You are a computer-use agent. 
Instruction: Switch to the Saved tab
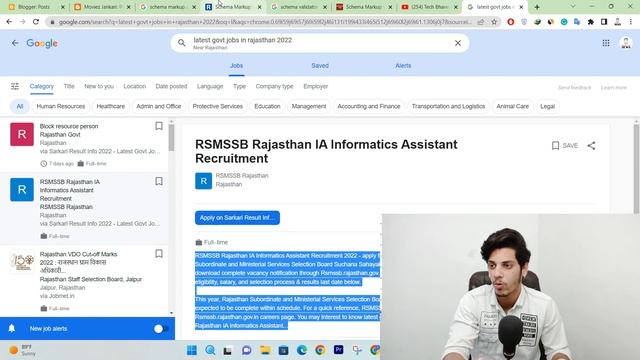320,66
